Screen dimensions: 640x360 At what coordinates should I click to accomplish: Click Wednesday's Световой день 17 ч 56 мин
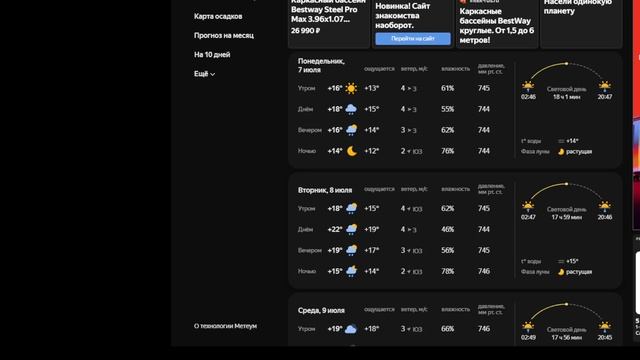pos(567,333)
